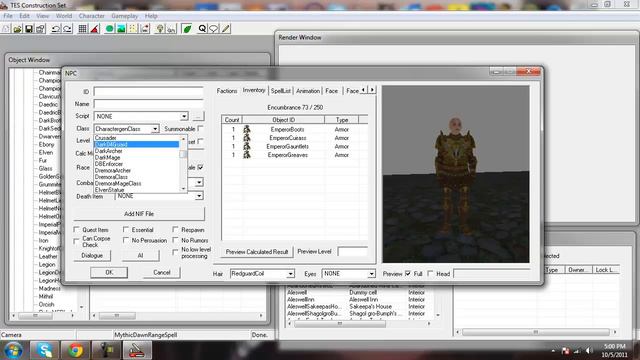
Task: Click the Redo toolbar icon
Action: point(67,29)
